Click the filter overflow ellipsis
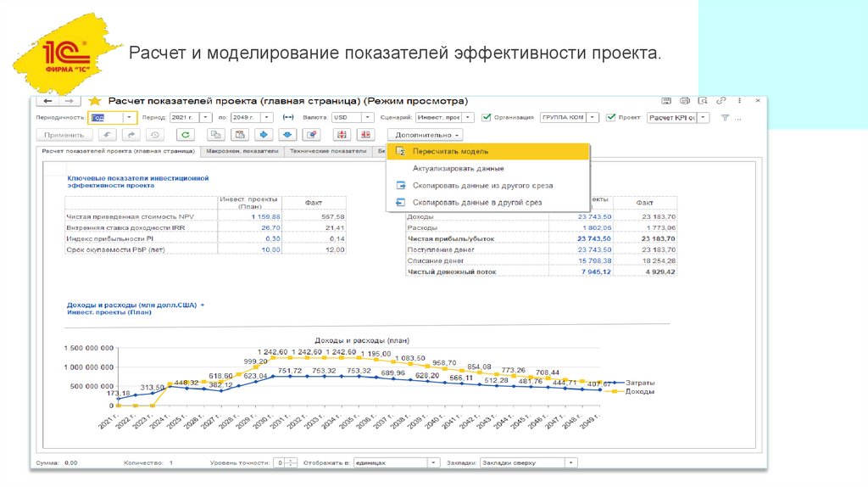The width and height of the screenshot is (868, 487). (738, 118)
